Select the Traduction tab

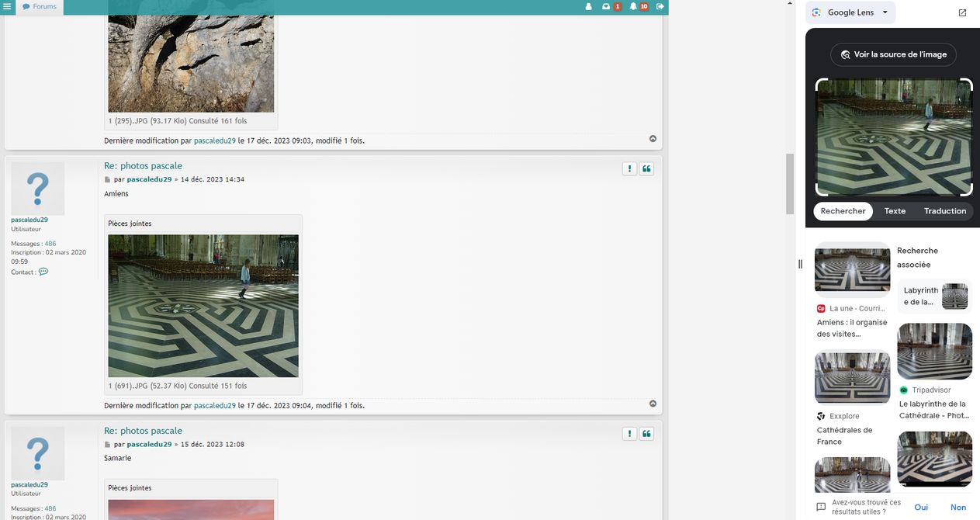point(945,211)
